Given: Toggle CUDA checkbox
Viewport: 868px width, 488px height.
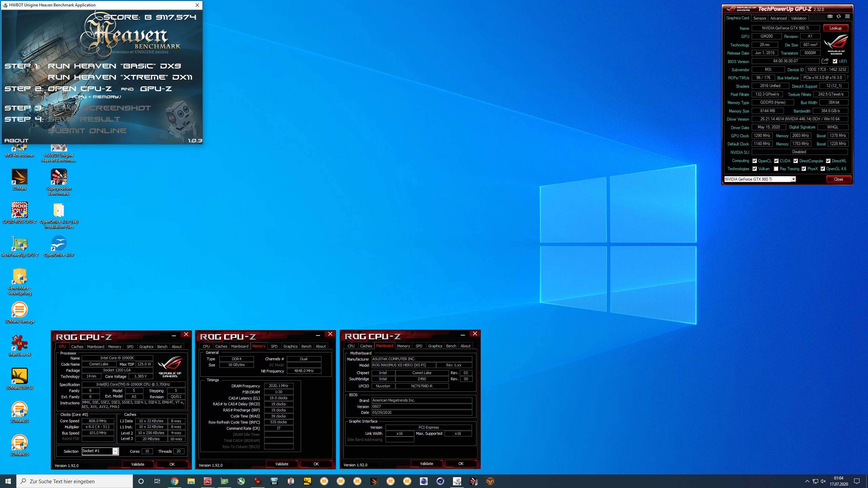Looking at the screenshot, I should coord(776,161).
